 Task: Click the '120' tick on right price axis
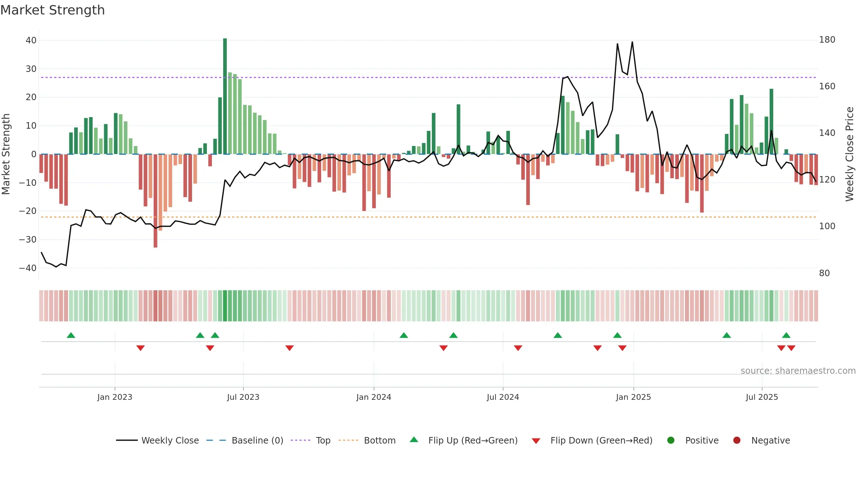[x=827, y=180]
